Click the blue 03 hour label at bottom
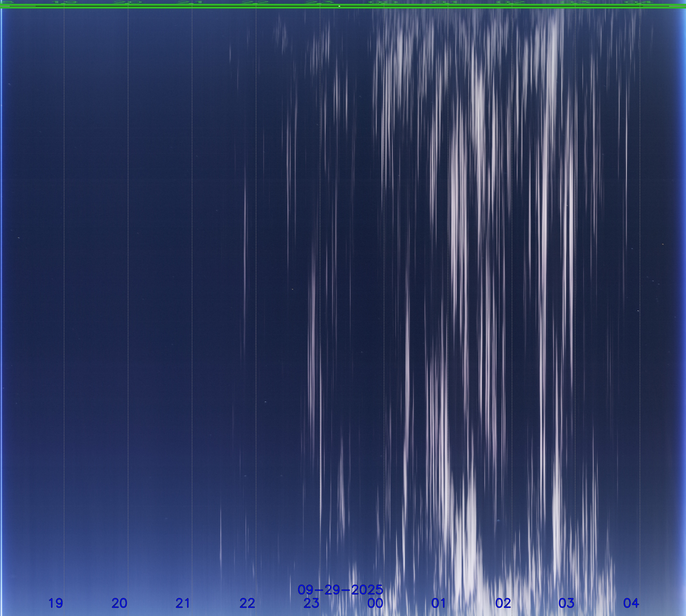Viewport: 686px width, 616px height. point(567,603)
